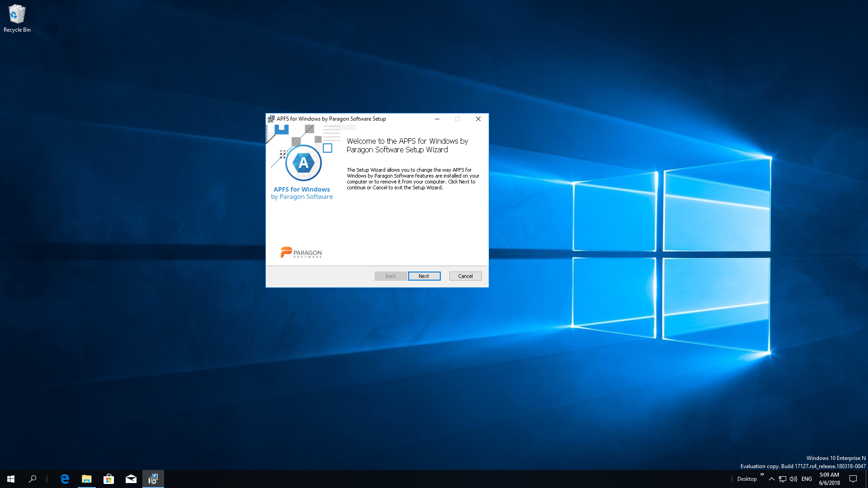Select the setup installer taskbar icon
868x488 pixels.
tap(153, 479)
